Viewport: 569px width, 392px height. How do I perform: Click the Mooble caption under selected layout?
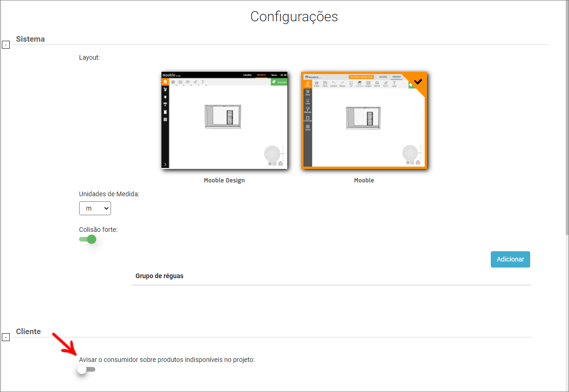click(x=364, y=180)
